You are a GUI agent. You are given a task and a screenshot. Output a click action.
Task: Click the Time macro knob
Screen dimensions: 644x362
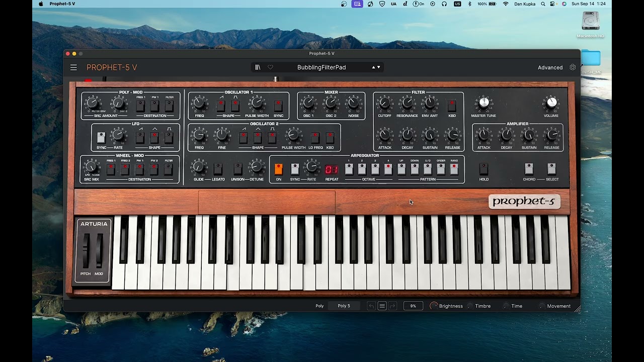(x=506, y=306)
